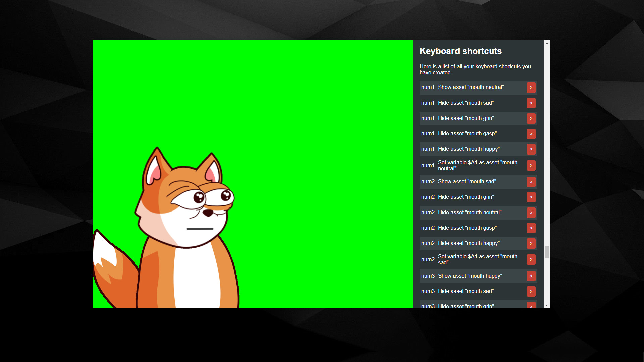The width and height of the screenshot is (644, 362).
Task: Remove the num1 'Hide asset mouth sad' shortcut
Action: (x=531, y=103)
